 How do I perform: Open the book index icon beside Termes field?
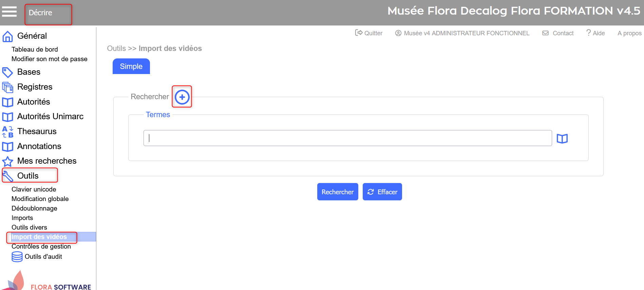[562, 139]
